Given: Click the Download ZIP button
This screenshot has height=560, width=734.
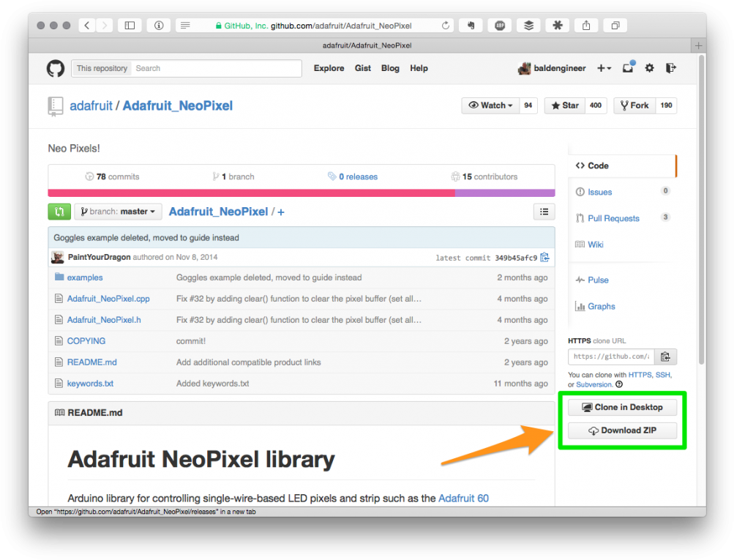Looking at the screenshot, I should [622, 430].
